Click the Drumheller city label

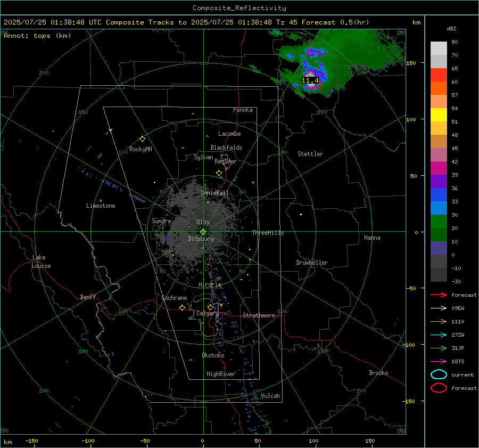pos(312,263)
